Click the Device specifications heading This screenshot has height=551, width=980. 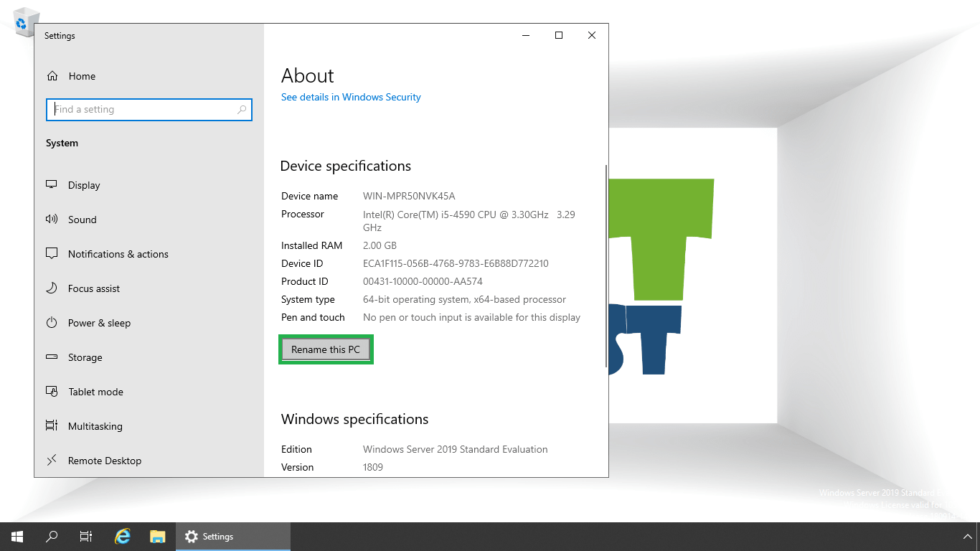click(346, 166)
